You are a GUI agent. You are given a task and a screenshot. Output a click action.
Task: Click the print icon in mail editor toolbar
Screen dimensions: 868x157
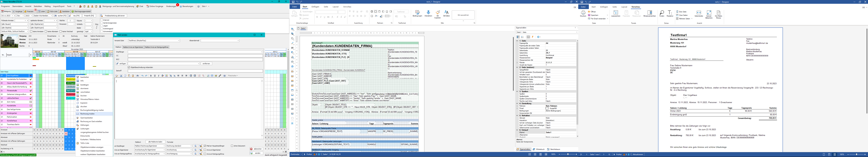pos(224,76)
